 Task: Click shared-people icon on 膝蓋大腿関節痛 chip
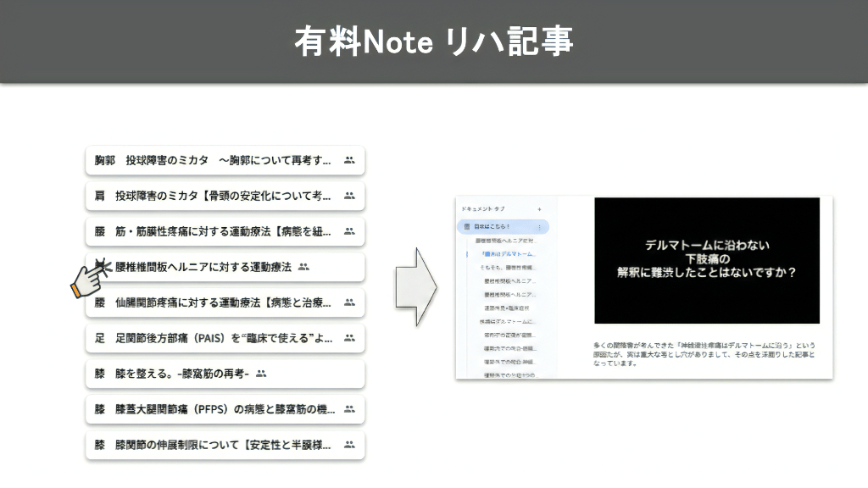[x=349, y=409]
